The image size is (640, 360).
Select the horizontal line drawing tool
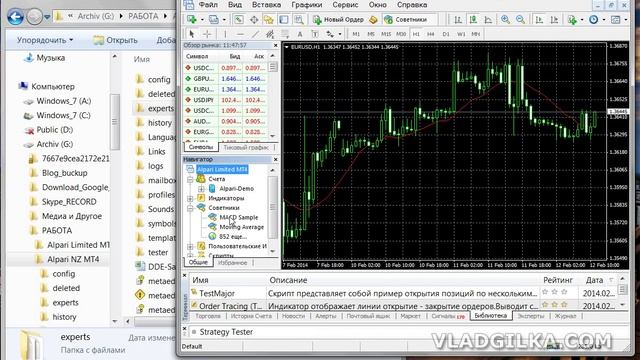coord(240,34)
